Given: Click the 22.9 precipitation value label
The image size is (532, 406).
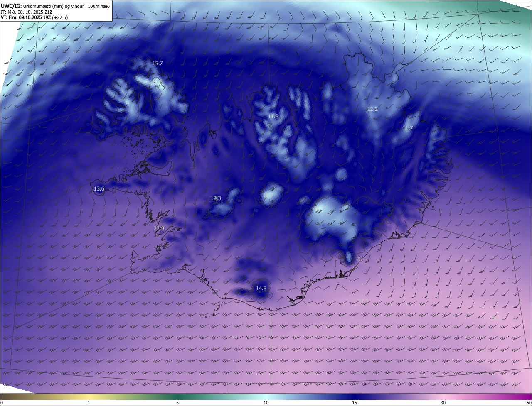Looking at the screenshot, I should pyautogui.click(x=159, y=229).
